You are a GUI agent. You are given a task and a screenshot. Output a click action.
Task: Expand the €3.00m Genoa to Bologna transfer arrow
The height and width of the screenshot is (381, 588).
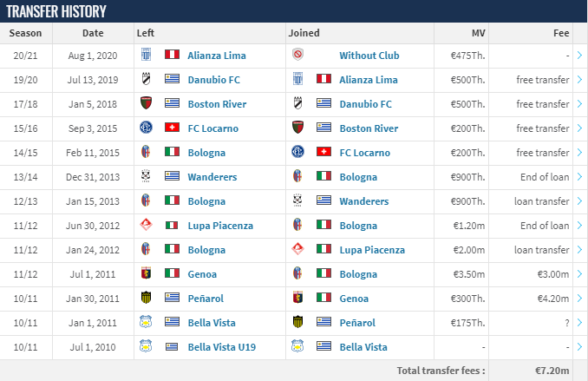(579, 274)
